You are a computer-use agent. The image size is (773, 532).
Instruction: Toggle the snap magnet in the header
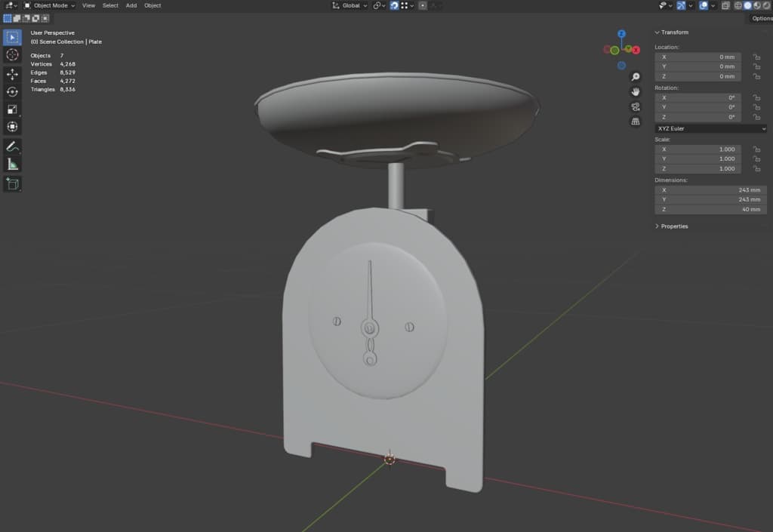[394, 5]
